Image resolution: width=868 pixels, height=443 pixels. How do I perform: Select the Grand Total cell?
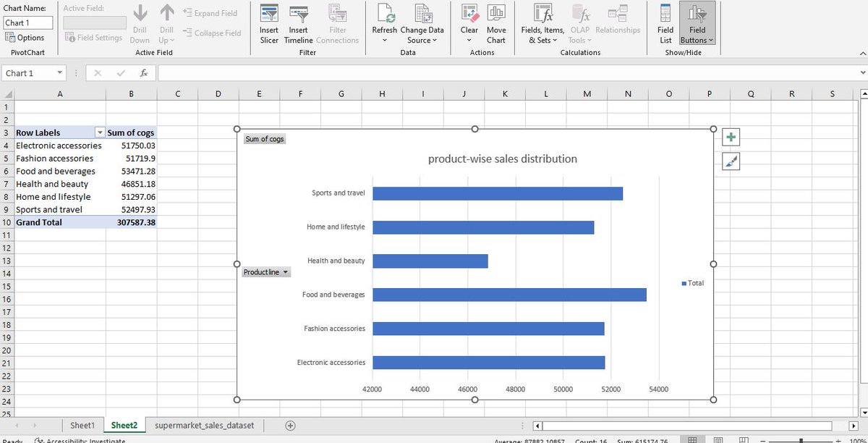pyautogui.click(x=59, y=222)
